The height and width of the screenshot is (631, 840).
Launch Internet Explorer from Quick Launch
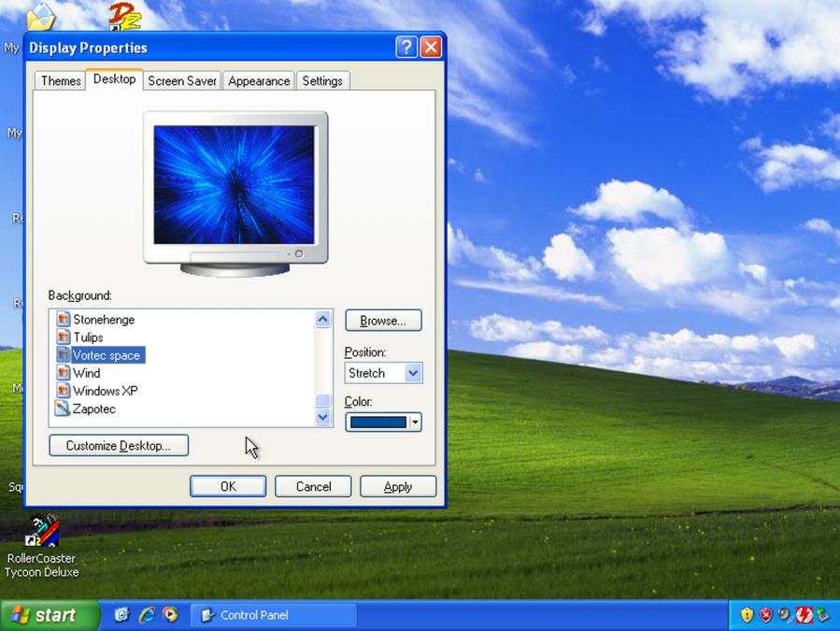click(x=147, y=614)
